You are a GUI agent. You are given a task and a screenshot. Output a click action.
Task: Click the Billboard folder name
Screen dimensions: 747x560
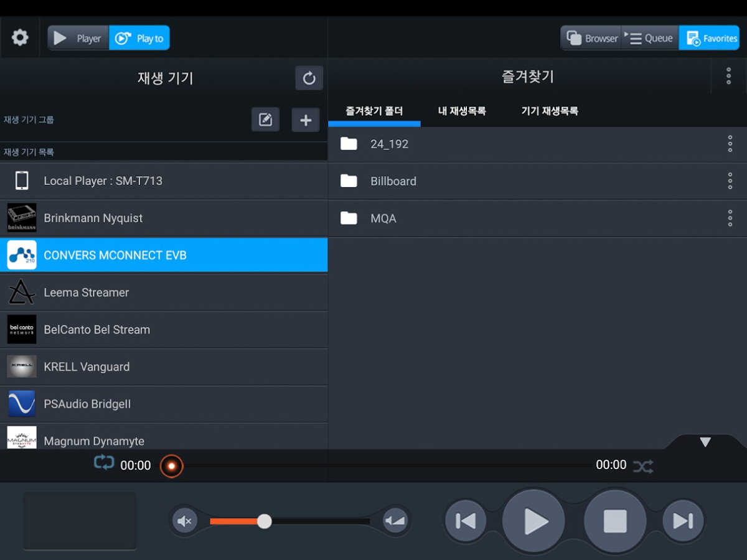coord(393,182)
